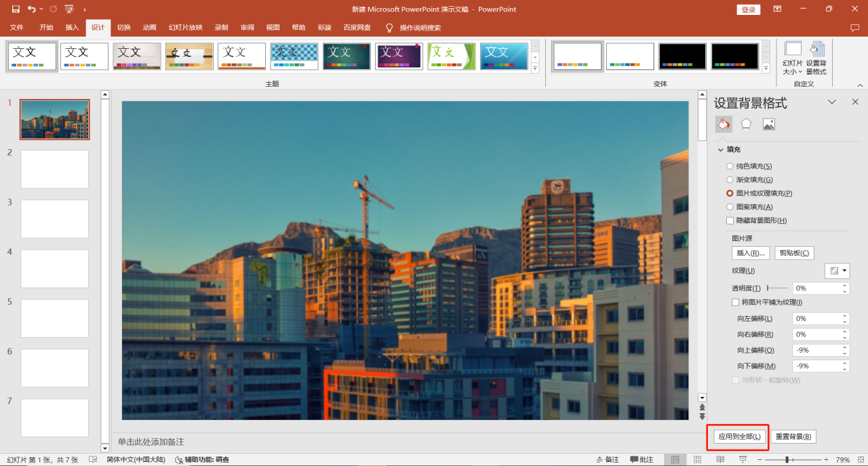
Task: Select Gradient fill (渐变填充) option
Action: 730,180
